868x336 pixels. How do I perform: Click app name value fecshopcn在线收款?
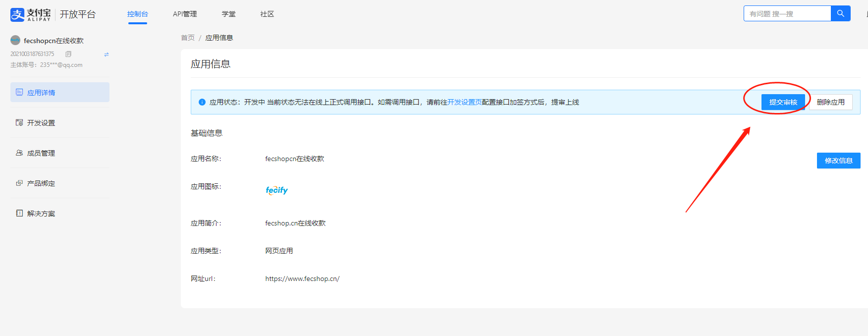[x=295, y=159]
